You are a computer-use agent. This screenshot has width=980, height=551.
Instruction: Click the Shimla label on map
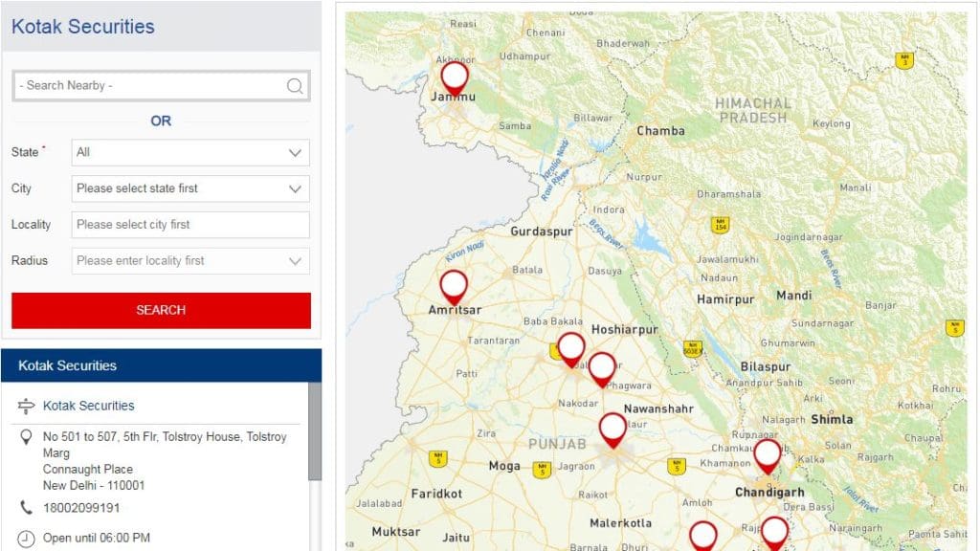[832, 419]
